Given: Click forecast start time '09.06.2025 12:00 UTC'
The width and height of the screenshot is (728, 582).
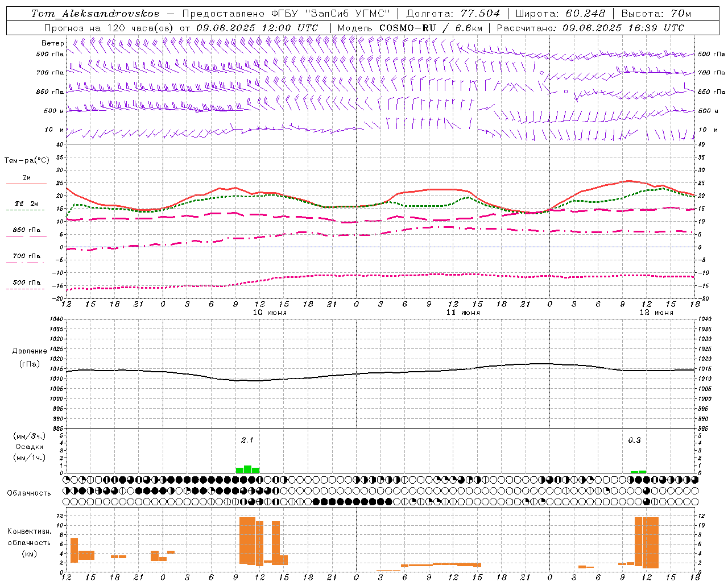Looking at the screenshot, I should (x=257, y=28).
